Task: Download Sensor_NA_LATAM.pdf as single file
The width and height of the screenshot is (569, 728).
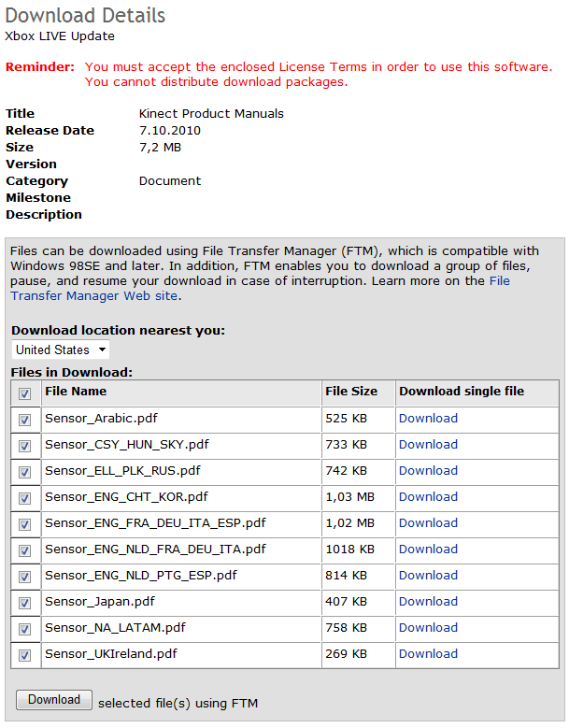Action: [428, 628]
